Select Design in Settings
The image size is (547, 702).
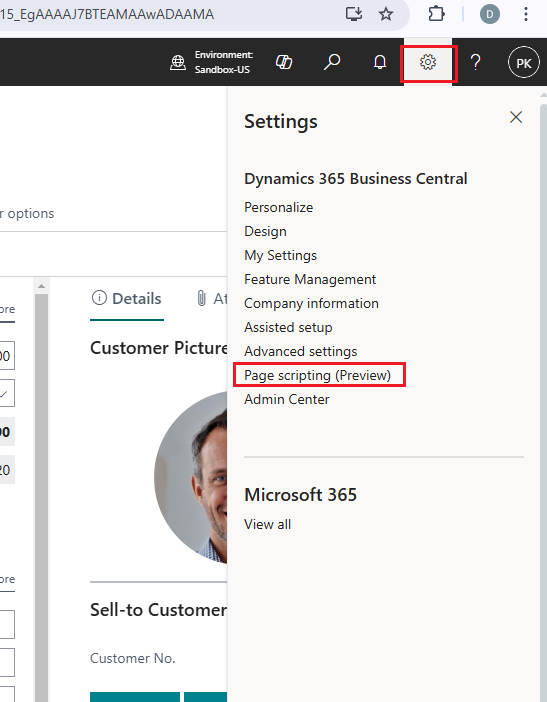[265, 231]
